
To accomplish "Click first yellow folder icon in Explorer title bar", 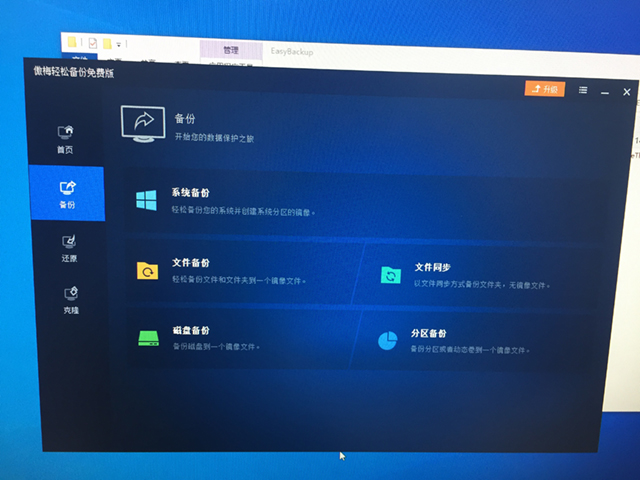I will click(x=72, y=42).
